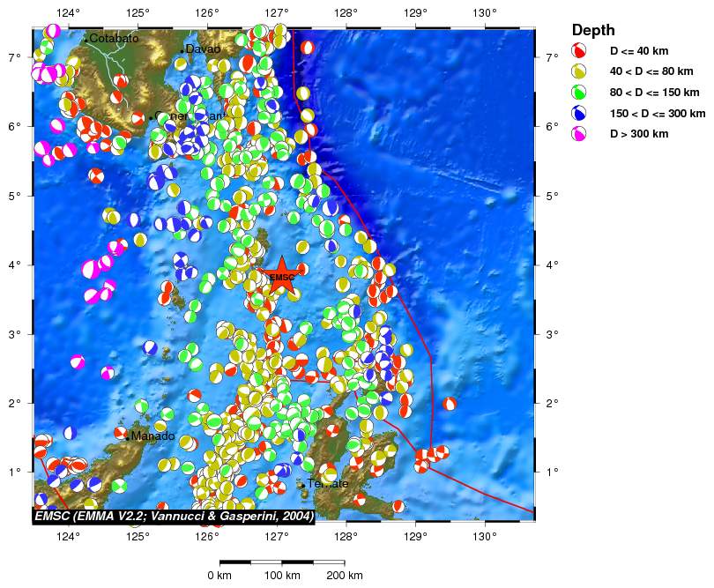The height and width of the screenshot is (588, 714).
Task: Click the 200 km scale bar label
Action: 344,576
